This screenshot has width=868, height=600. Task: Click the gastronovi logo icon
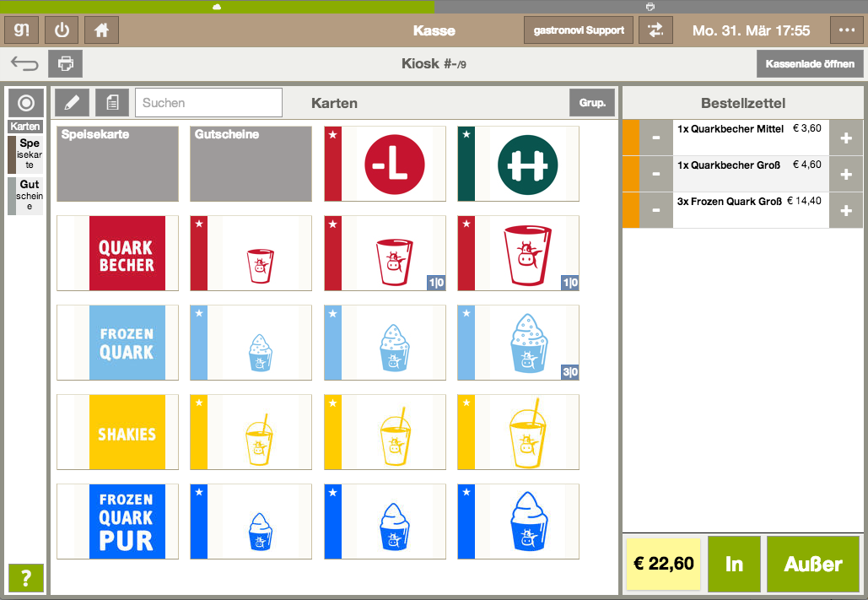(x=22, y=30)
